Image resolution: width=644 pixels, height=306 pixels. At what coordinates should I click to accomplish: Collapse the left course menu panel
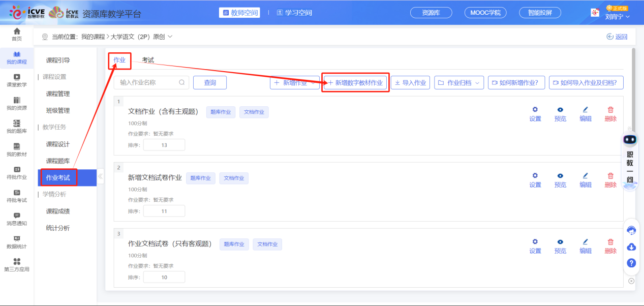pos(100,176)
